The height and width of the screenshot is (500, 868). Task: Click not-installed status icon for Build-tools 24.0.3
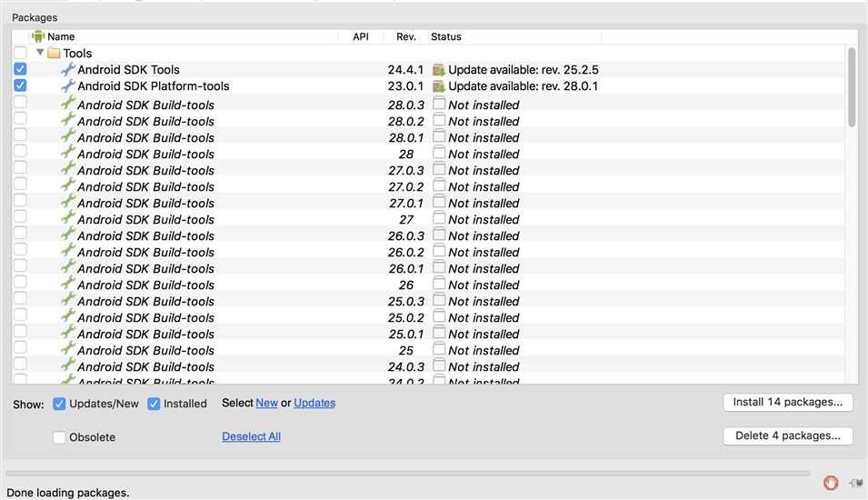pyautogui.click(x=439, y=365)
